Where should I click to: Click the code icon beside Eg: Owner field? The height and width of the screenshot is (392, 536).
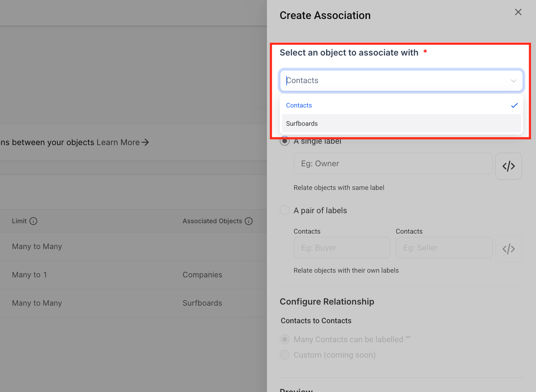508,166
